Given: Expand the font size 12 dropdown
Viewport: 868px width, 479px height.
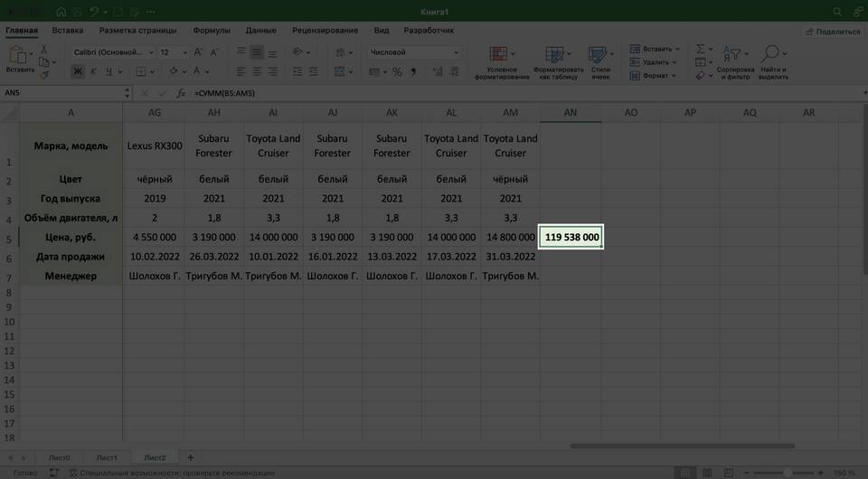Looking at the screenshot, I should (189, 52).
